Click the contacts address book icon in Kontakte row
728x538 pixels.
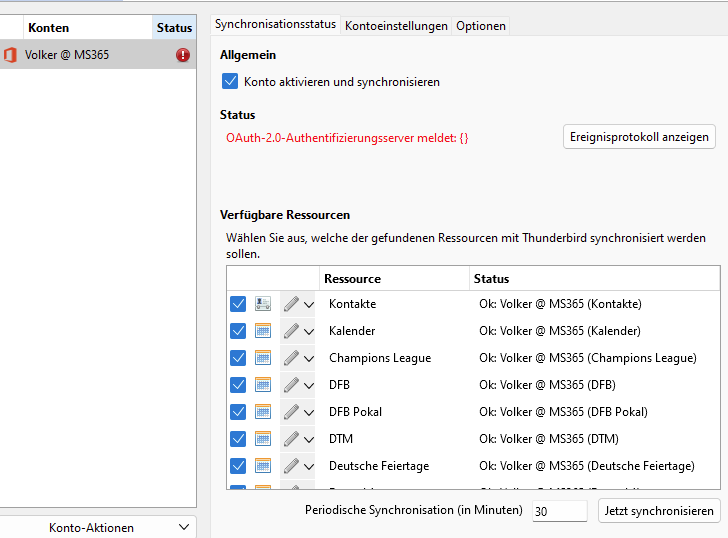(x=263, y=304)
